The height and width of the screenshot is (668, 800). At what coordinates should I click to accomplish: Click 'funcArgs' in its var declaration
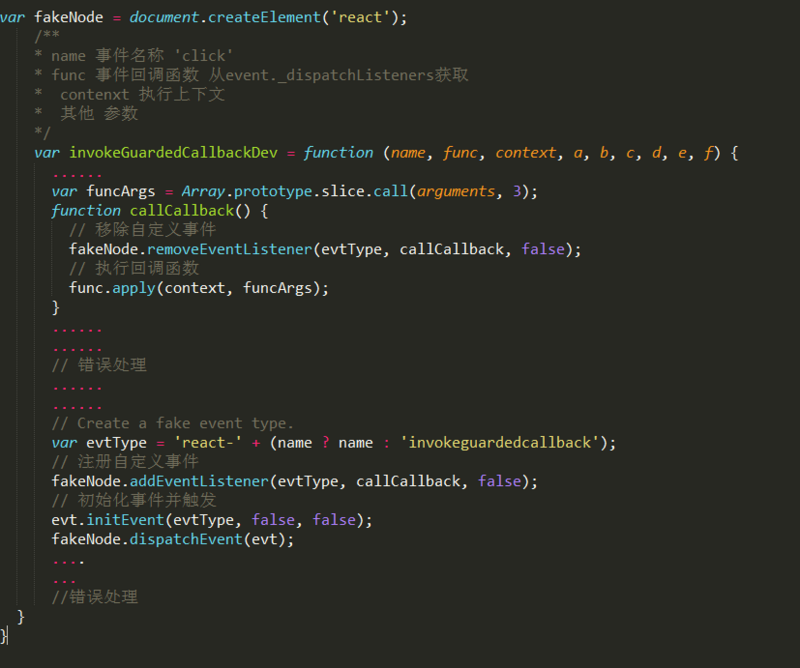point(120,191)
